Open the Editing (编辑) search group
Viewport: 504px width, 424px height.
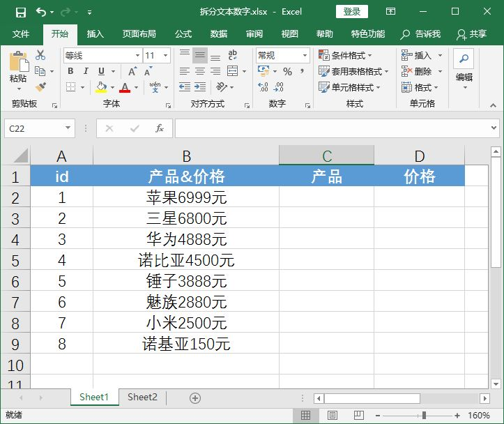point(464,70)
